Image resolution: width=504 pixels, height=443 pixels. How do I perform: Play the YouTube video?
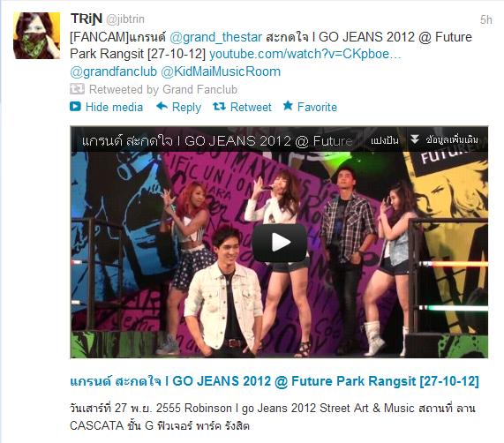click(x=279, y=243)
